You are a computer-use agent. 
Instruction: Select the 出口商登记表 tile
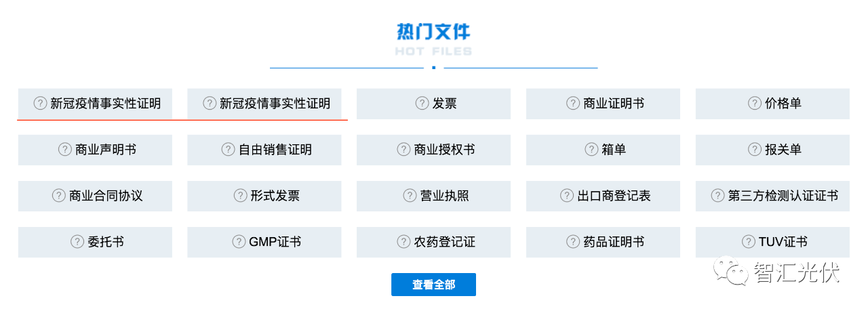603,196
